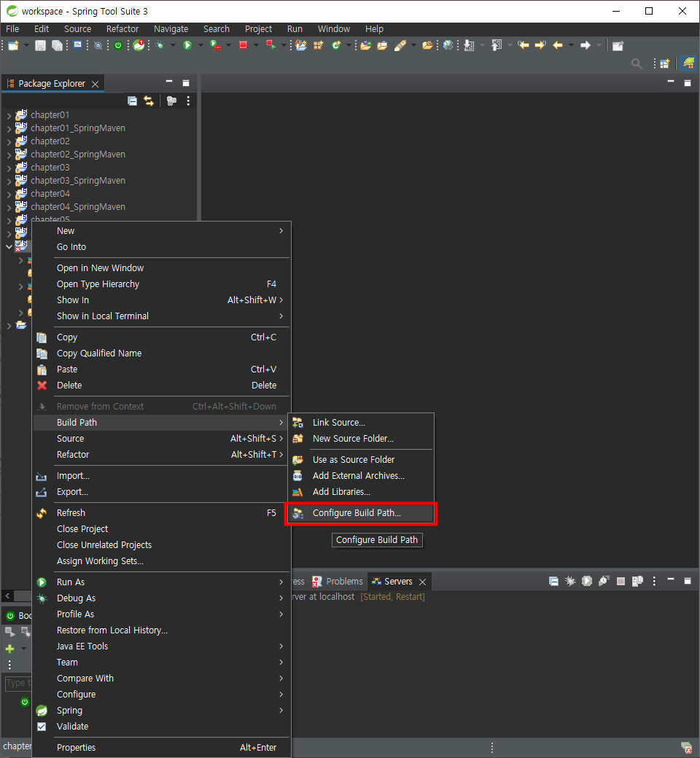Click Refresh in context menu
This screenshot has width=700, height=758.
tap(162, 513)
